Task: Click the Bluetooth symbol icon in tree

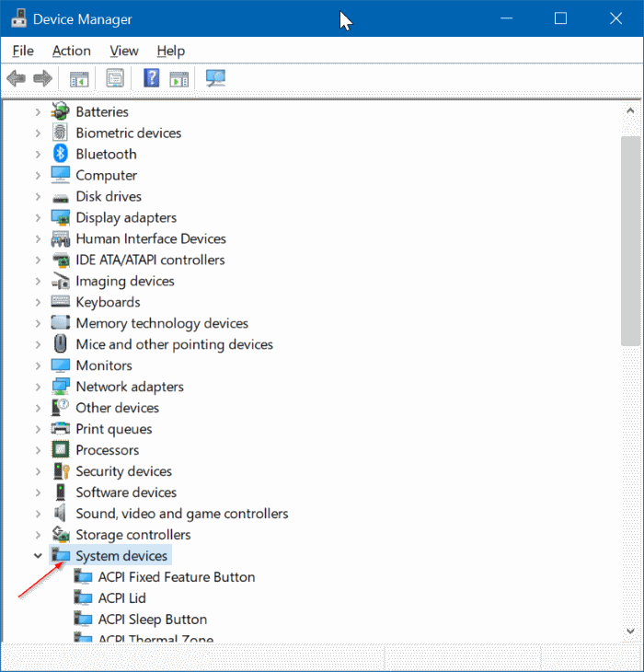Action: pos(61,154)
